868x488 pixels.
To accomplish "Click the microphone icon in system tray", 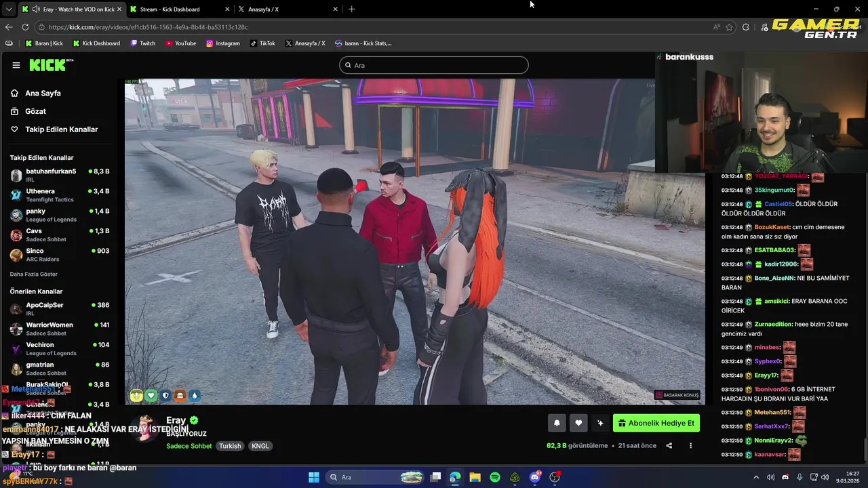I will 800,477.
